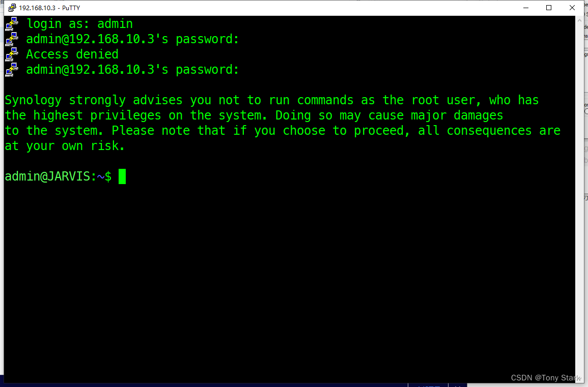The height and width of the screenshot is (387, 588).
Task: Click the PuTTY icon beside "Access denied"
Action: [12, 54]
